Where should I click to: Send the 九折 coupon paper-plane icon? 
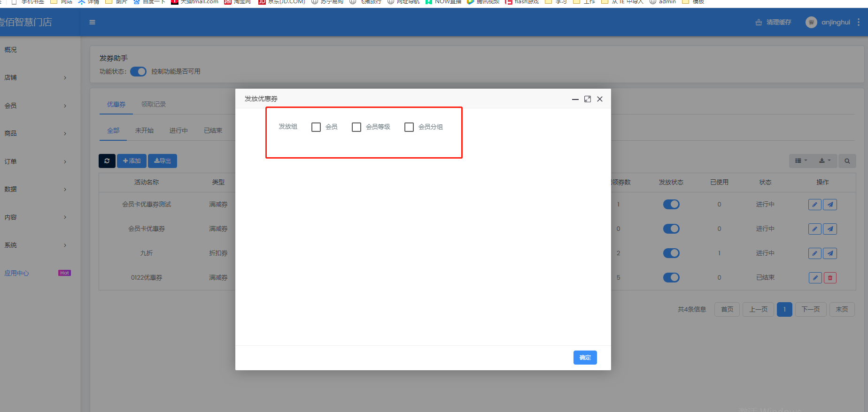click(x=830, y=253)
